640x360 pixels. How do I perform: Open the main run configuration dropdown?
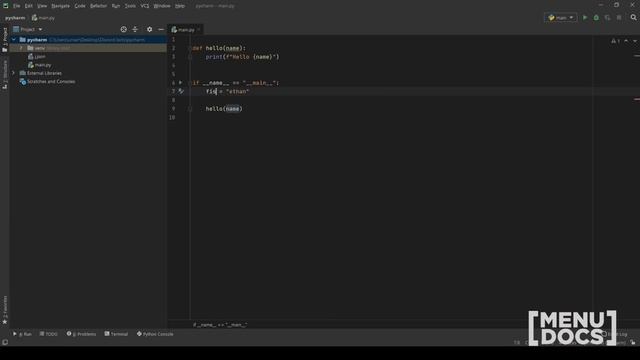561,18
